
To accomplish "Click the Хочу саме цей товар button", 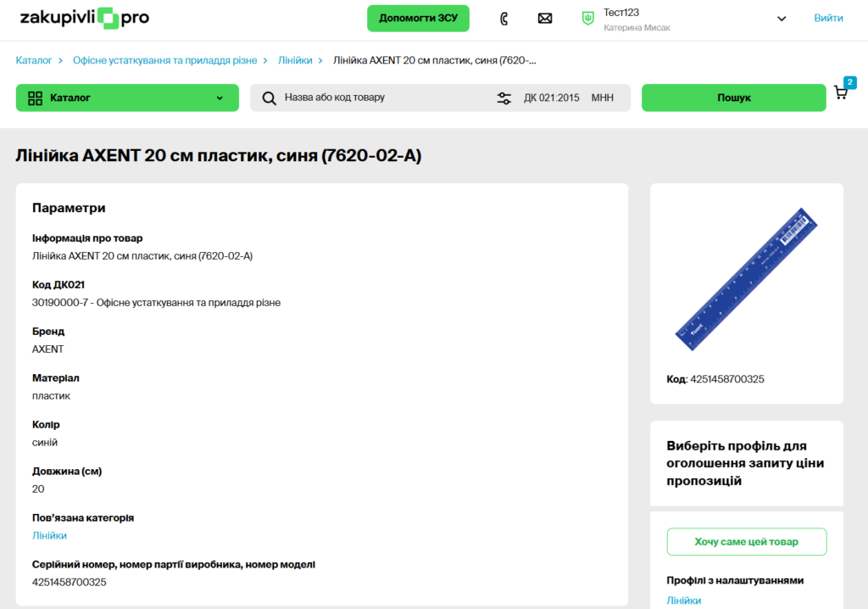I will (746, 542).
